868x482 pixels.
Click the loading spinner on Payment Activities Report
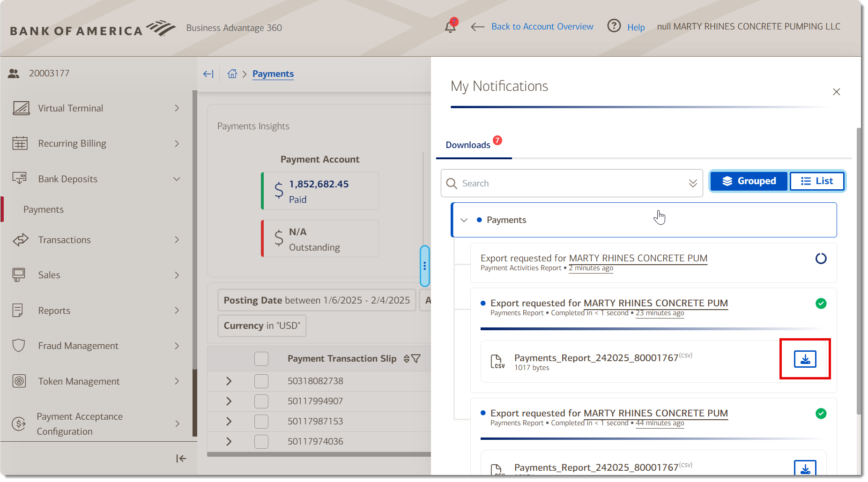coord(821,259)
